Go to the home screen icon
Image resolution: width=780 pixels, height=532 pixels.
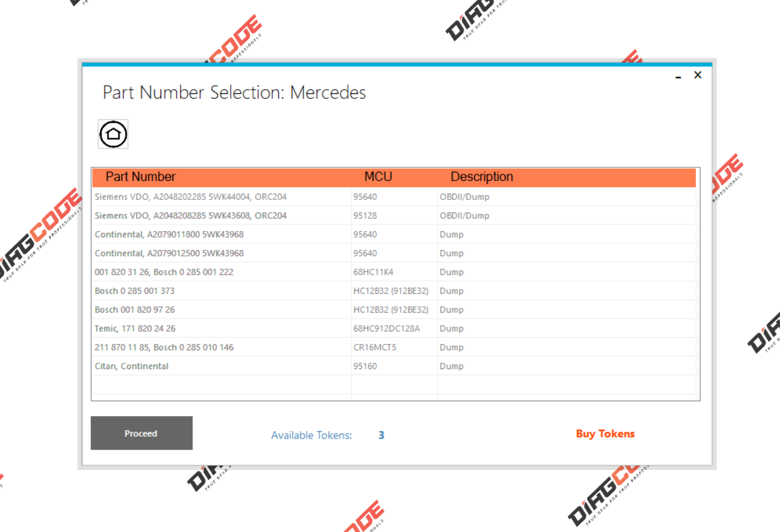click(113, 133)
